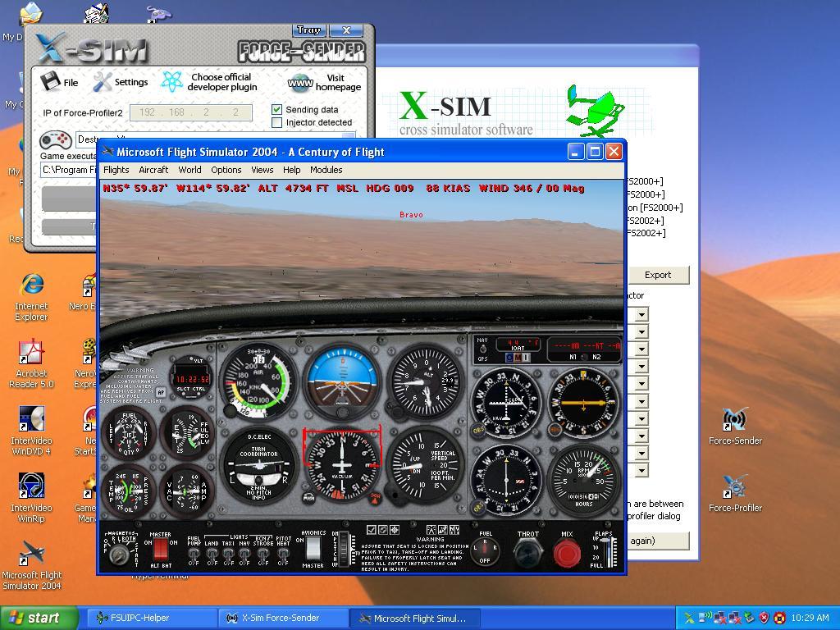Toggle the Sending data checkbox
The width and height of the screenshot is (840, 630).
(x=277, y=109)
